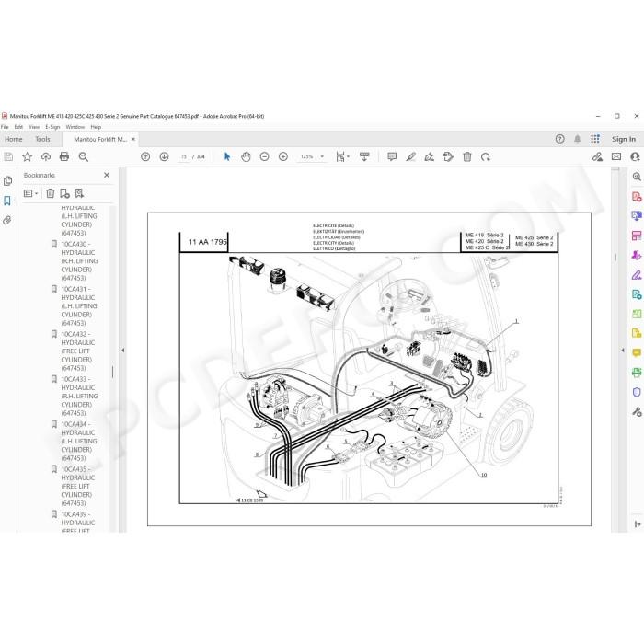Click account profile icon in toolbar

pyautogui.click(x=635, y=156)
